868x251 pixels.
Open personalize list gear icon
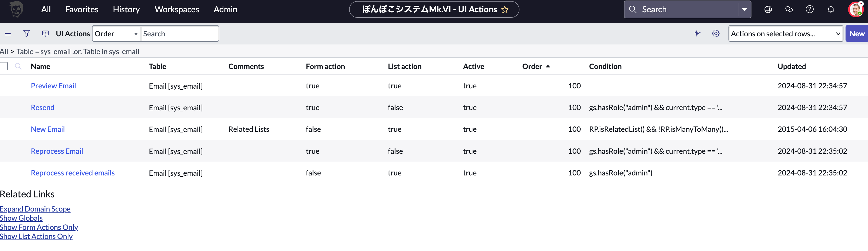pyautogui.click(x=716, y=33)
